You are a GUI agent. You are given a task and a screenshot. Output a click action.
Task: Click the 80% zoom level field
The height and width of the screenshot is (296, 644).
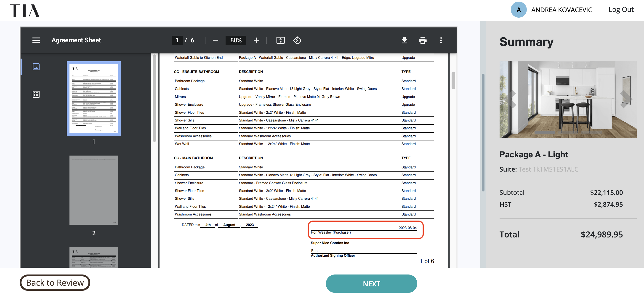[236, 40]
